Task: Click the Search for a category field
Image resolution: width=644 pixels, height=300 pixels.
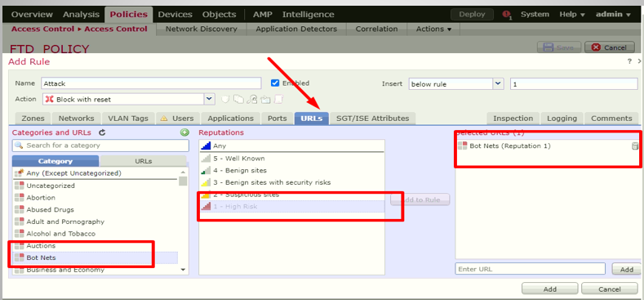Action: click(x=100, y=146)
